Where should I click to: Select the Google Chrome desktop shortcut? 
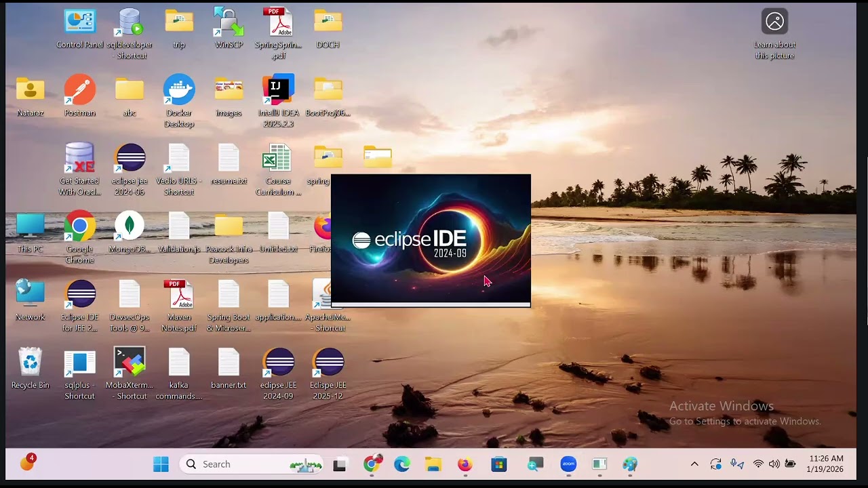pos(80,238)
